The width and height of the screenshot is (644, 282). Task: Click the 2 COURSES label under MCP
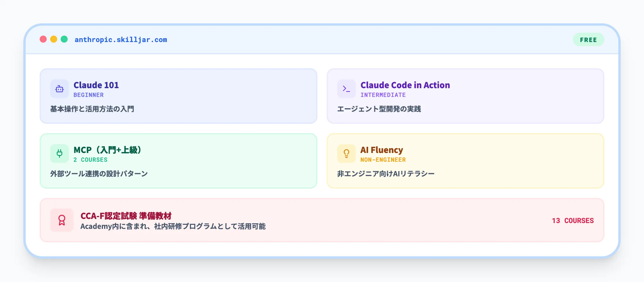90,160
